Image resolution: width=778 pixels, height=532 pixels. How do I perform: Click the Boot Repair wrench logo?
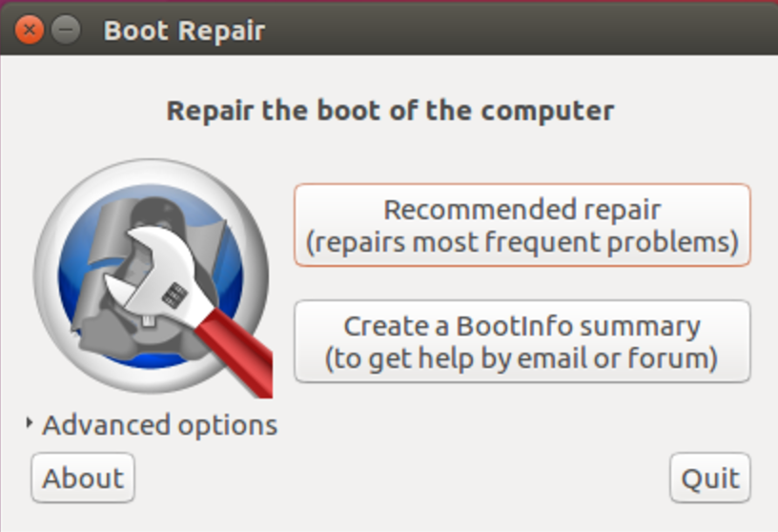tap(153, 277)
